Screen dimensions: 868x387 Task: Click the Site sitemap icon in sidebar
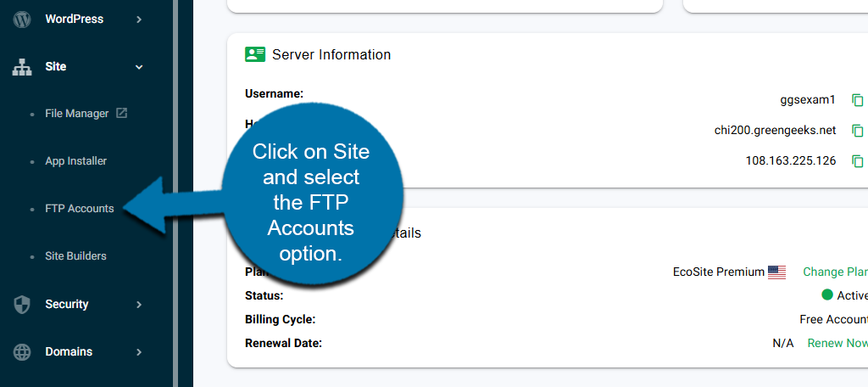coord(22,67)
